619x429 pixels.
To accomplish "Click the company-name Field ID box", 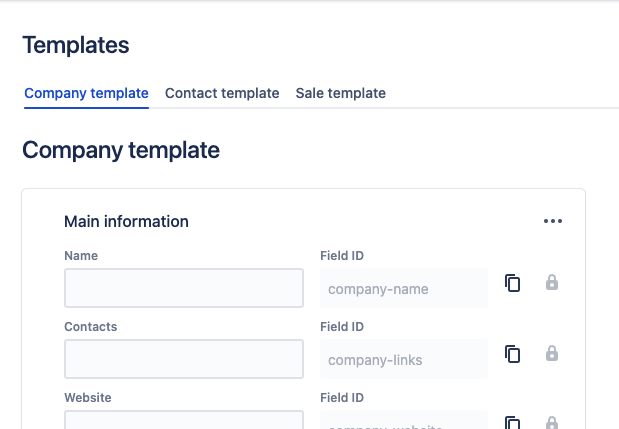I will tap(403, 289).
